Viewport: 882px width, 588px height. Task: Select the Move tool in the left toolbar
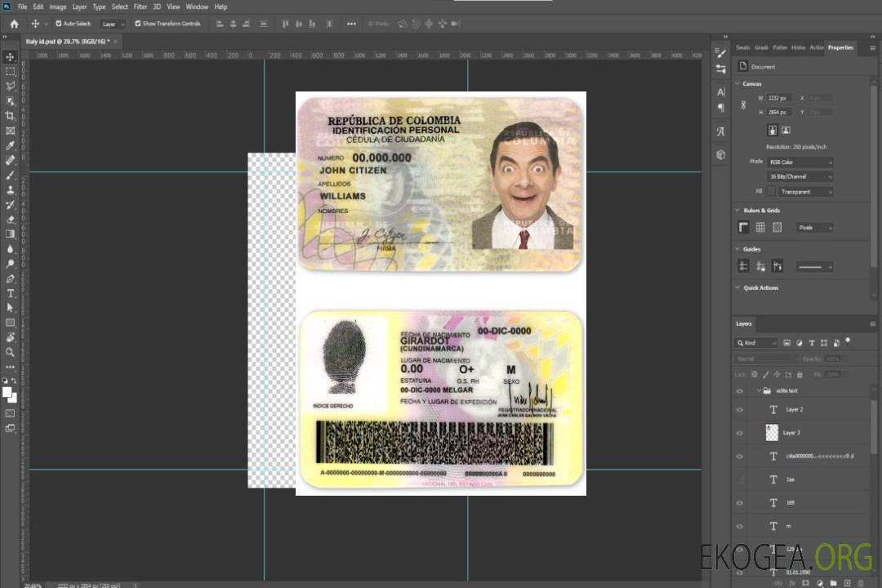[10, 57]
